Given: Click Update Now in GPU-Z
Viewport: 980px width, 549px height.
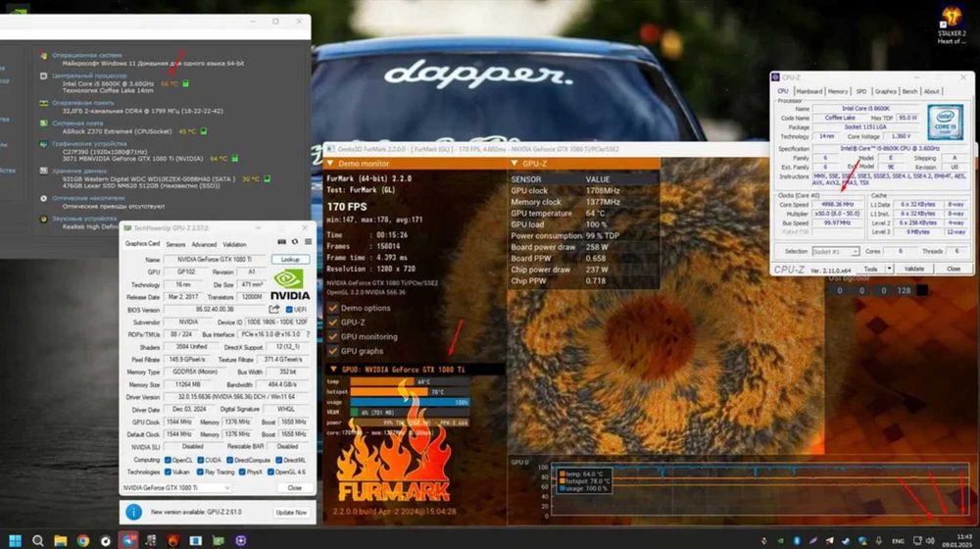Looking at the screenshot, I should 291,512.
